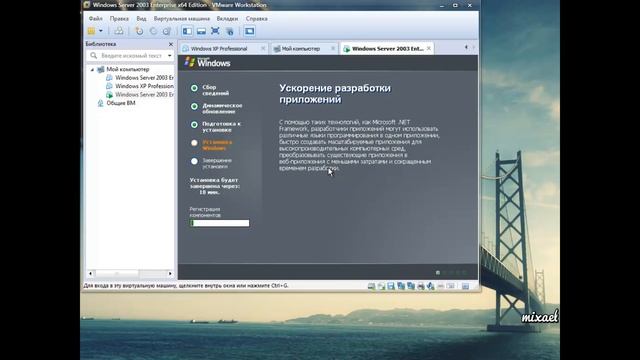The width and height of the screenshot is (640, 360).
Task: Click the console view toolbar button
Action: pos(249,31)
